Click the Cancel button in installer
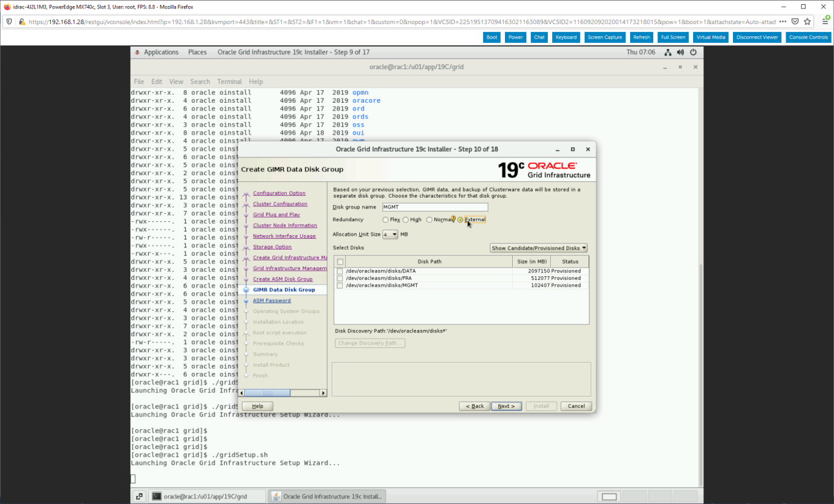Viewport: 834px width, 504px height. coord(576,406)
